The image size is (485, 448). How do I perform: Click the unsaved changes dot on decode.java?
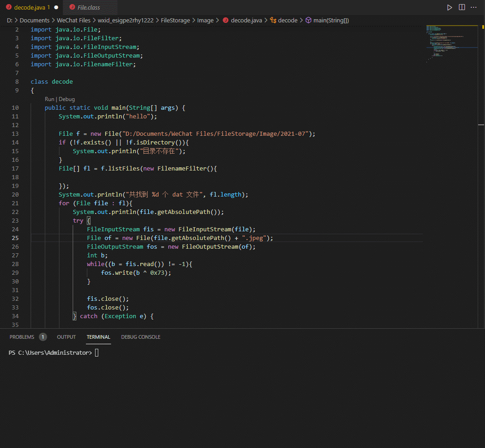[56, 7]
